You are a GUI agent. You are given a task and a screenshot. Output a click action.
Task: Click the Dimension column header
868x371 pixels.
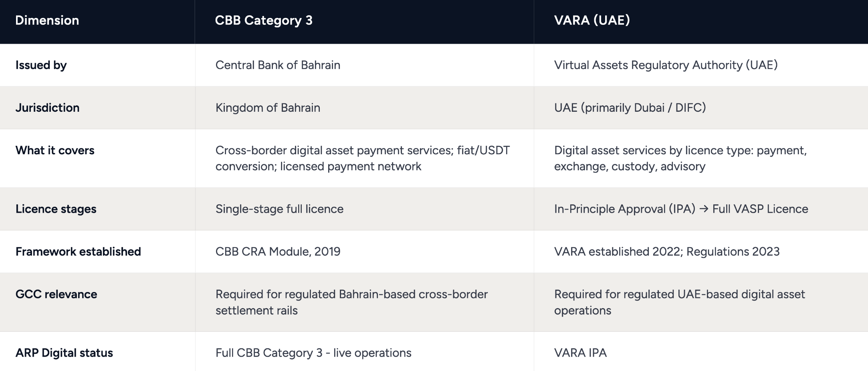click(x=47, y=20)
